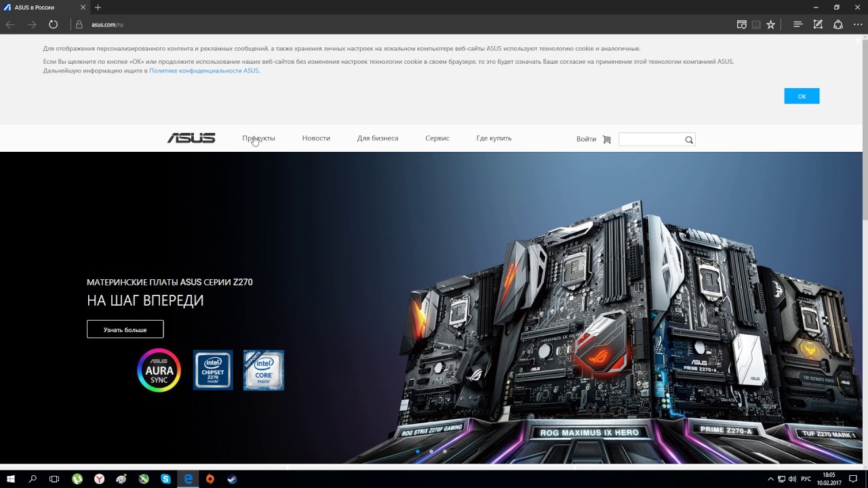Click the Узнать больше button
Image resolution: width=868 pixels, height=488 pixels.
125,329
